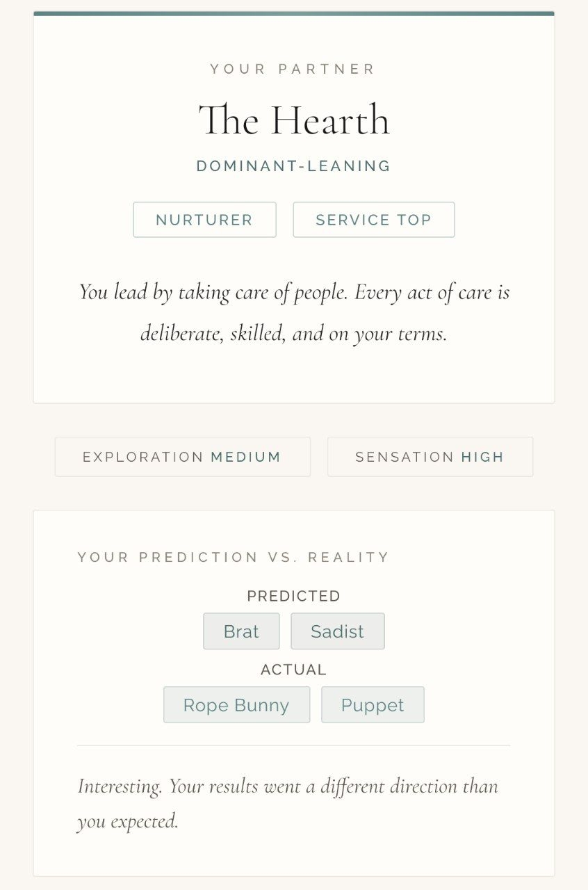Click the "Interesting. Your results" summary text

click(288, 803)
